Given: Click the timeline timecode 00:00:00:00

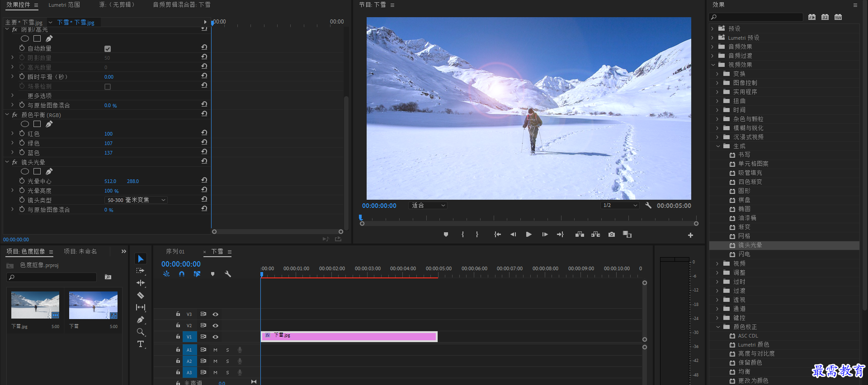Looking at the screenshot, I should pos(181,264).
